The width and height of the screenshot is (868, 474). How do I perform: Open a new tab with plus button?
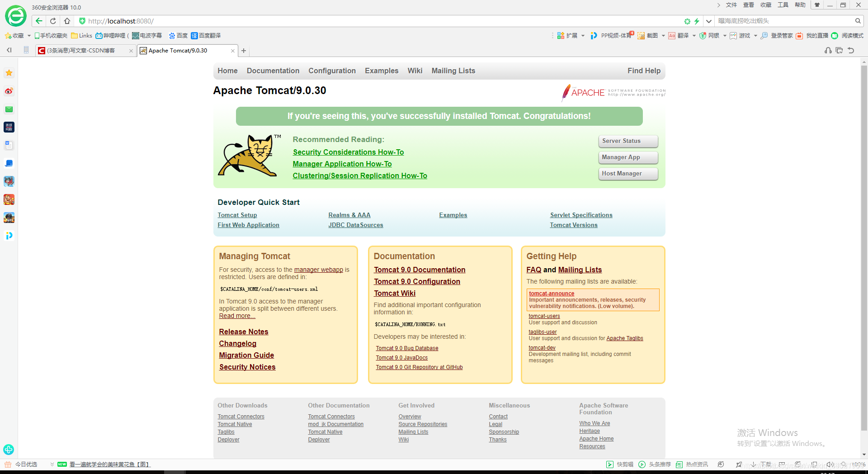point(244,51)
